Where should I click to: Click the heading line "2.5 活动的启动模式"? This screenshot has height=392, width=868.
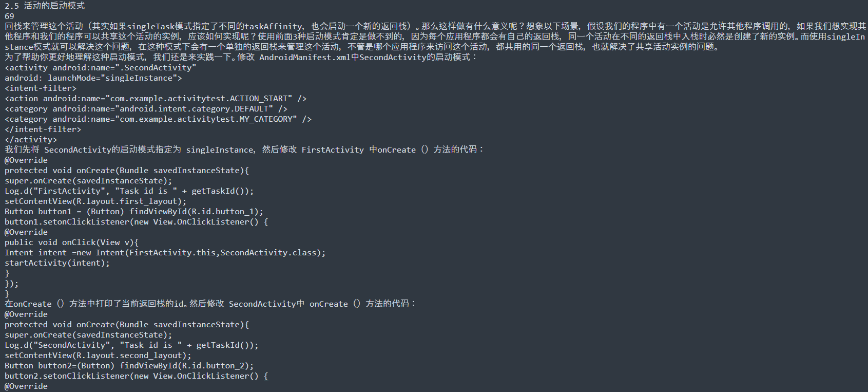click(45, 6)
